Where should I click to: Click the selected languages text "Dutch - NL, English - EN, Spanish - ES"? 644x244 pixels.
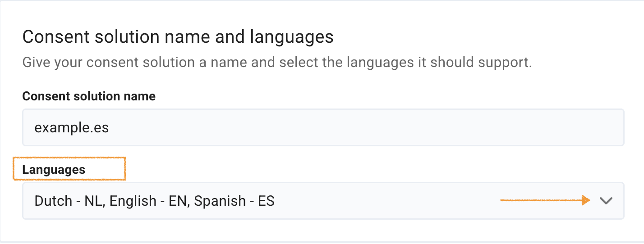(154, 201)
